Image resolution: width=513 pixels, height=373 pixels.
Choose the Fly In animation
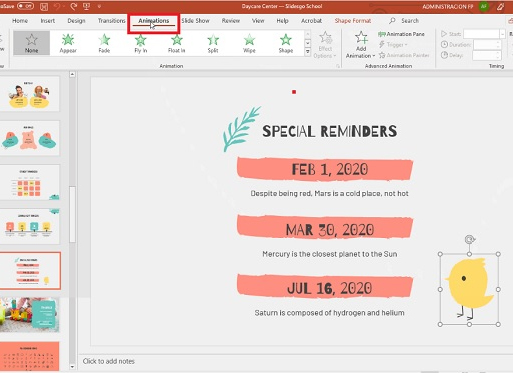point(141,43)
